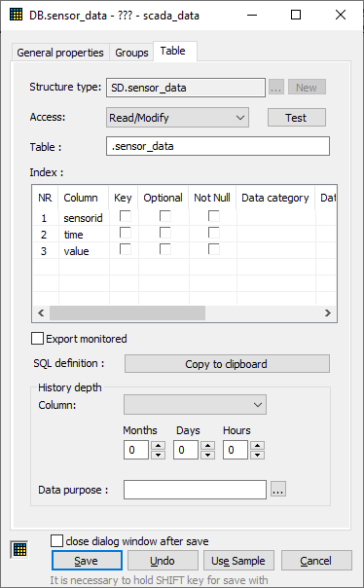Viewport: 364px width, 588px height.
Task: Enable close dialog window after save
Action: pos(57,540)
